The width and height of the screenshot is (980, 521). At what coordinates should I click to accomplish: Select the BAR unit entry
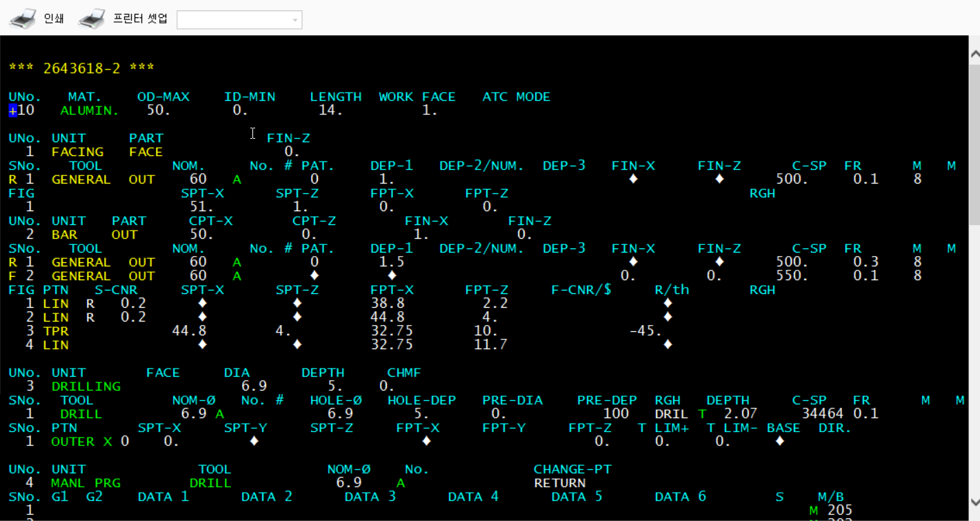(64, 235)
